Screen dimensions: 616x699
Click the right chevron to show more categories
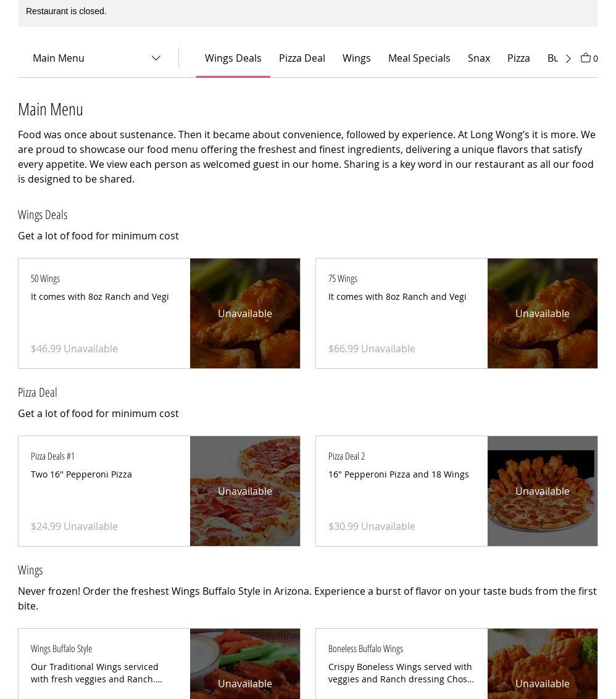568,59
